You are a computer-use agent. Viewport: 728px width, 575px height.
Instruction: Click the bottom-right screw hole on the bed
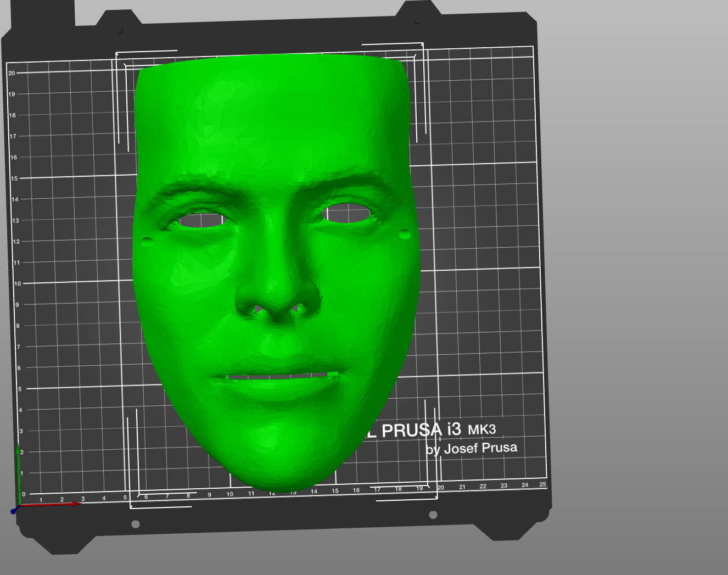pos(433,515)
